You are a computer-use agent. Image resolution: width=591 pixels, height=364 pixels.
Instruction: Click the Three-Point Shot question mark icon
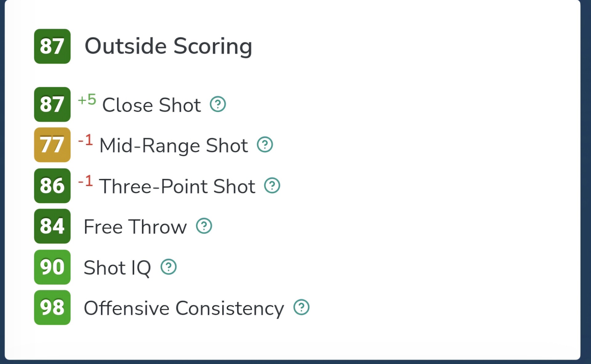point(272,186)
